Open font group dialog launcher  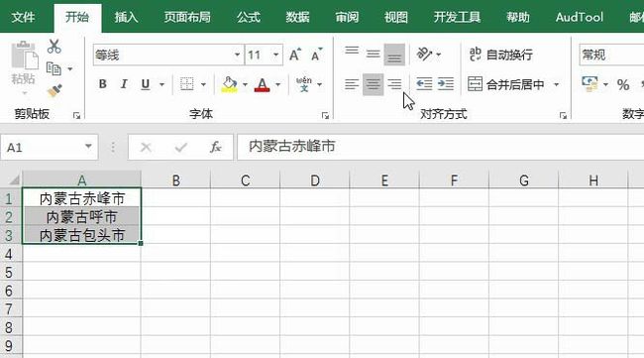[325, 115]
